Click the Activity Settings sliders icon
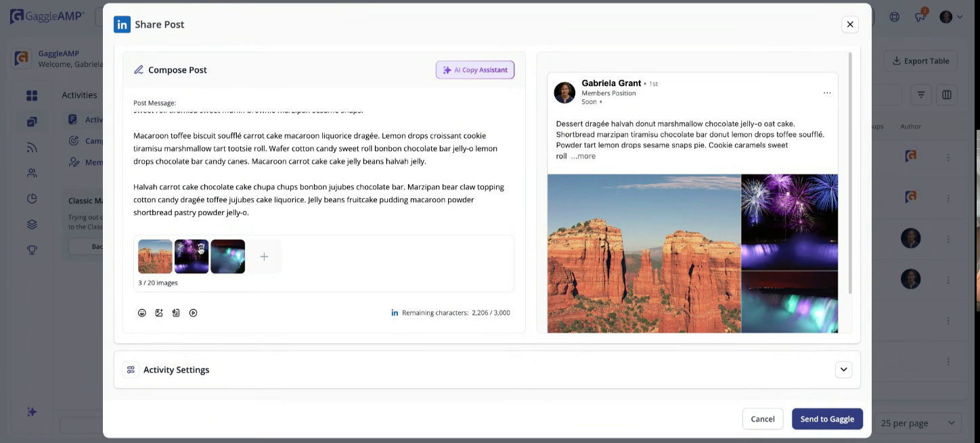Image resolution: width=980 pixels, height=443 pixels. pos(131,370)
